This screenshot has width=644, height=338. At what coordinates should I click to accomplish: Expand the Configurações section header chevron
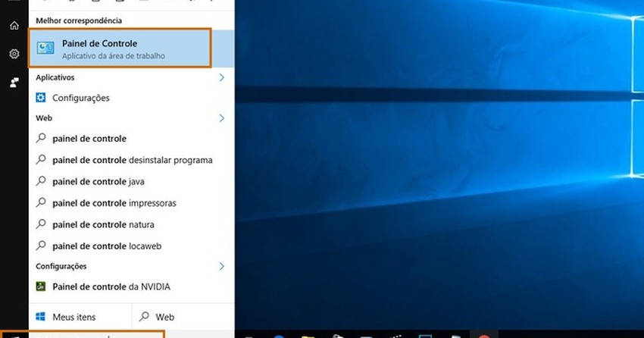(222, 266)
